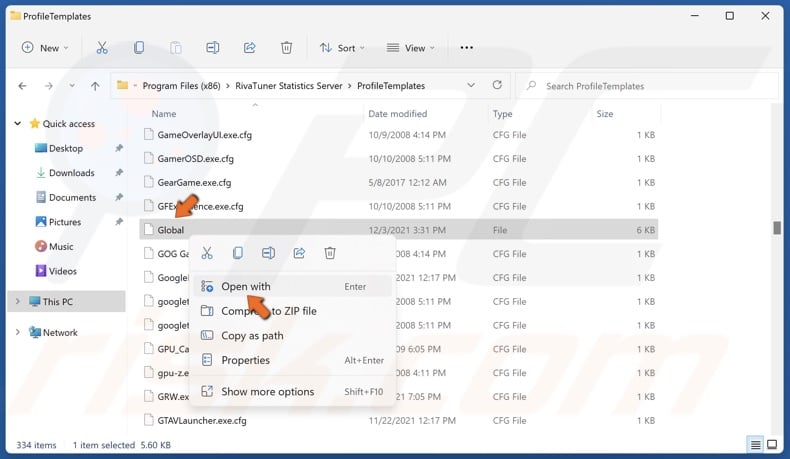This screenshot has width=790, height=459.
Task: Click the search magnifier icon
Action: click(531, 86)
